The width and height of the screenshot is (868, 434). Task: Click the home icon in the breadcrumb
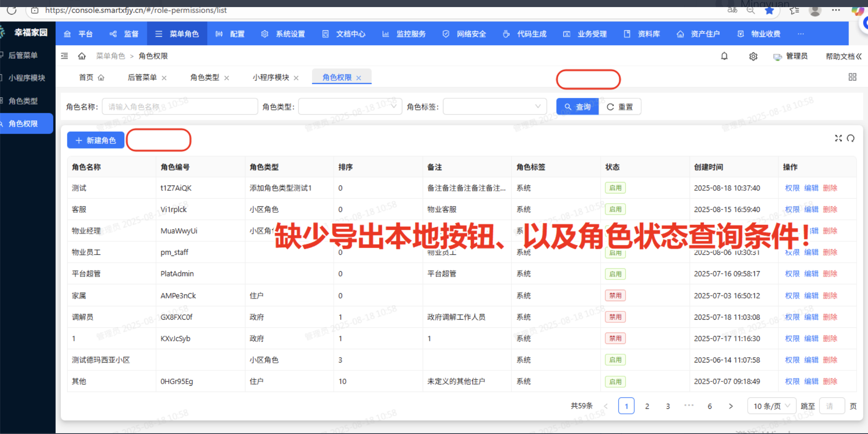pyautogui.click(x=82, y=56)
